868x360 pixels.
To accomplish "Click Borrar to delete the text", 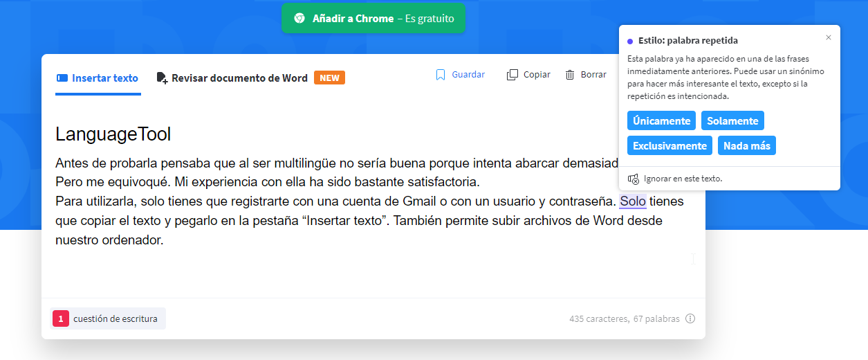I will pyautogui.click(x=593, y=75).
